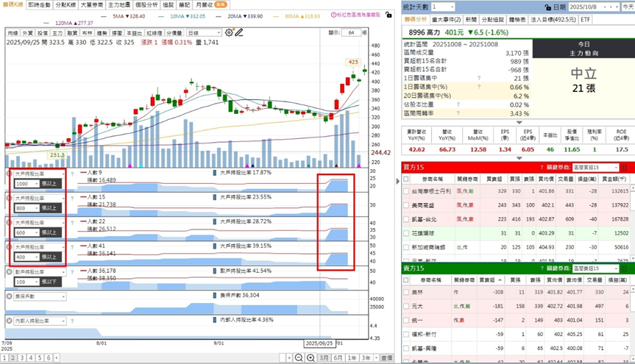Switch to the 即時走勢 tab

pyautogui.click(x=39, y=5)
